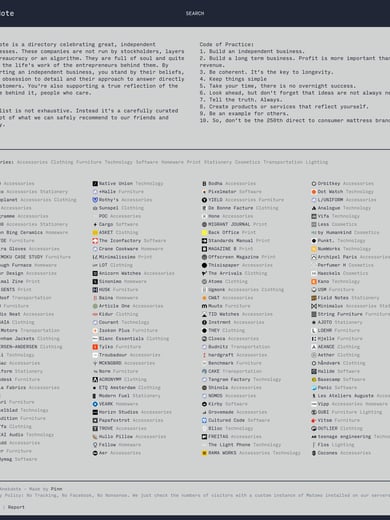Click the Native Union logo icon
Screen dimensions: 390x520
[x=95, y=183]
